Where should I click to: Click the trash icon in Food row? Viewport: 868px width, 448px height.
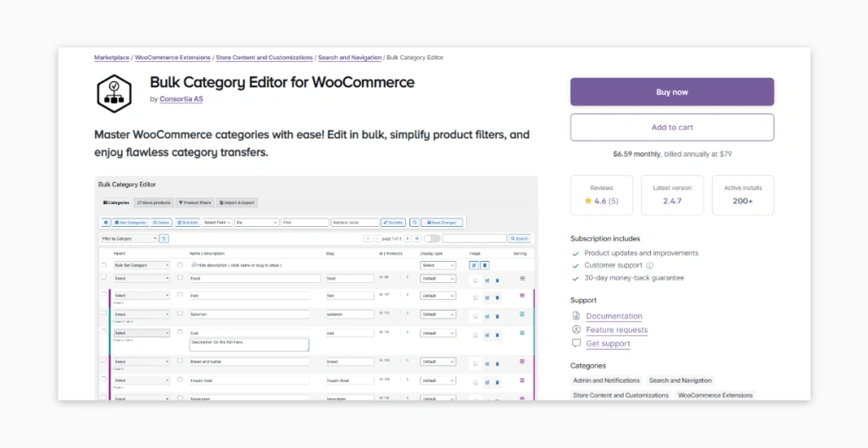[497, 280]
